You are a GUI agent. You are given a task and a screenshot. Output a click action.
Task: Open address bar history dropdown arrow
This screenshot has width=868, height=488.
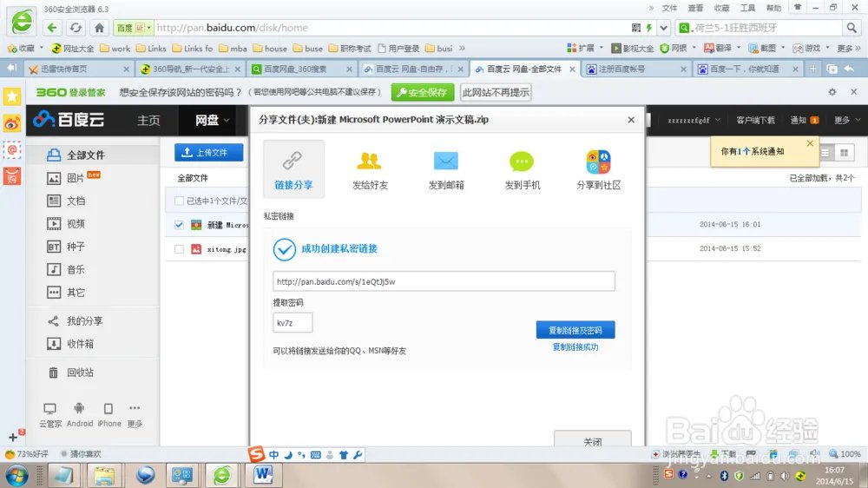tap(664, 28)
